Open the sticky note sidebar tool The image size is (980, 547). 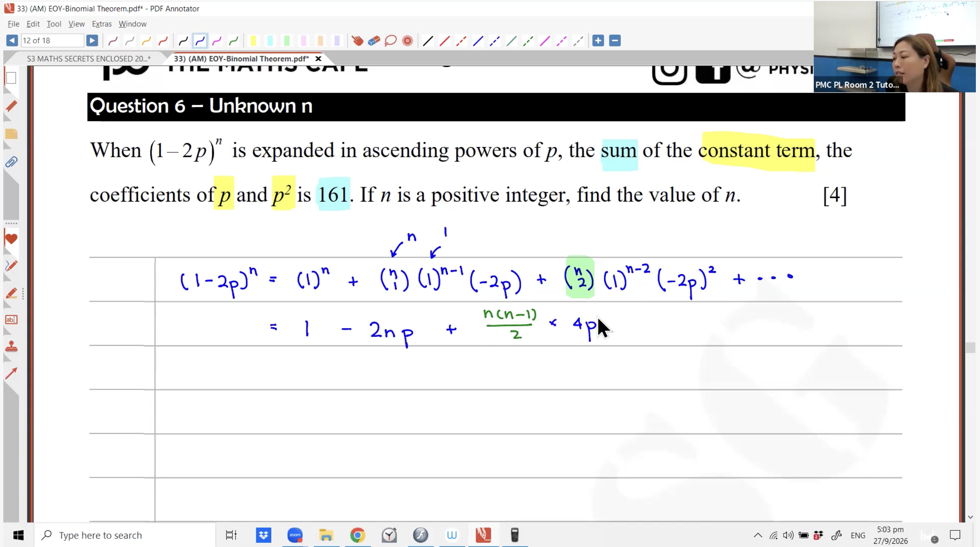pos(11,134)
